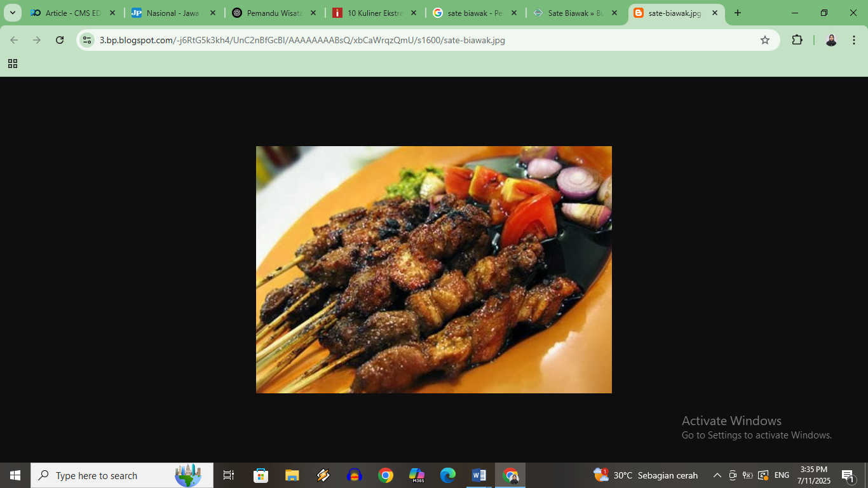Click the forward navigation arrow
The height and width of the screenshot is (488, 868).
[36, 39]
